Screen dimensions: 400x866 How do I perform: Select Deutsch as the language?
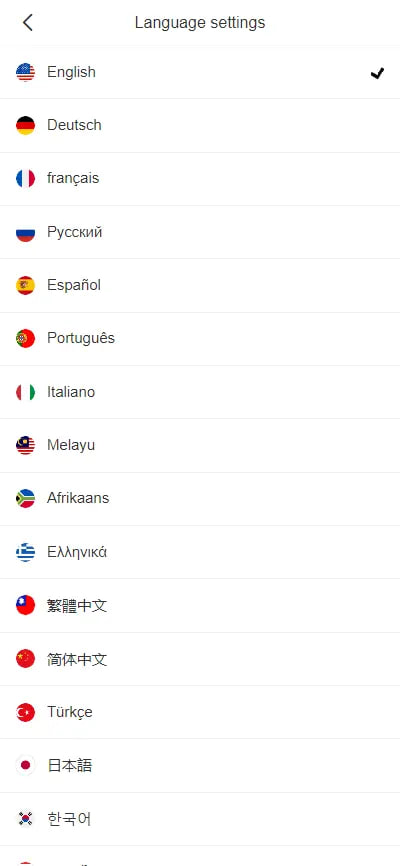click(200, 125)
